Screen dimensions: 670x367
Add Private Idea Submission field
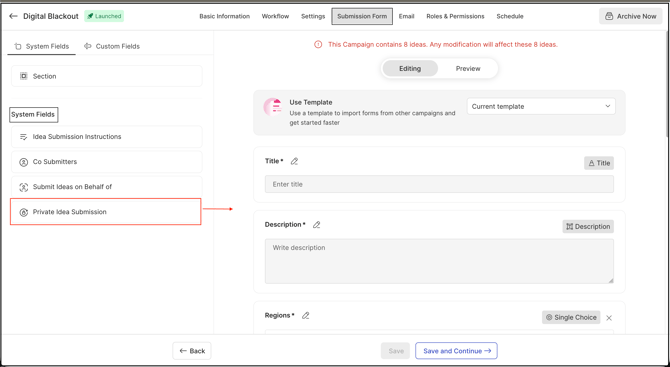106,212
